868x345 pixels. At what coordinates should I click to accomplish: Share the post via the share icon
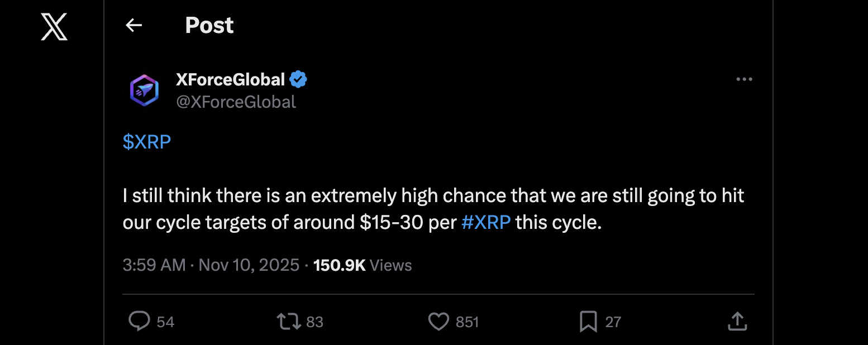(x=737, y=321)
